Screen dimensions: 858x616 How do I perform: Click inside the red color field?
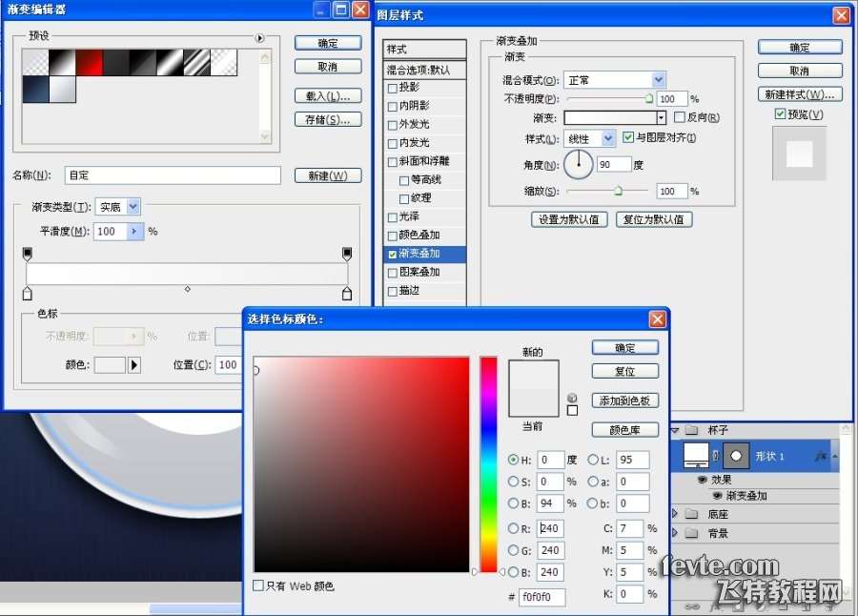click(361, 464)
